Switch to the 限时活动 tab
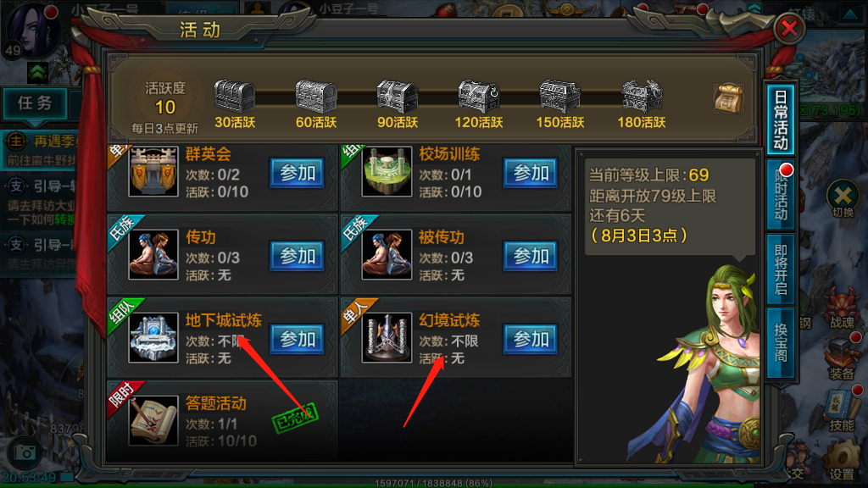Screen dimensions: 868x488 point(781,195)
